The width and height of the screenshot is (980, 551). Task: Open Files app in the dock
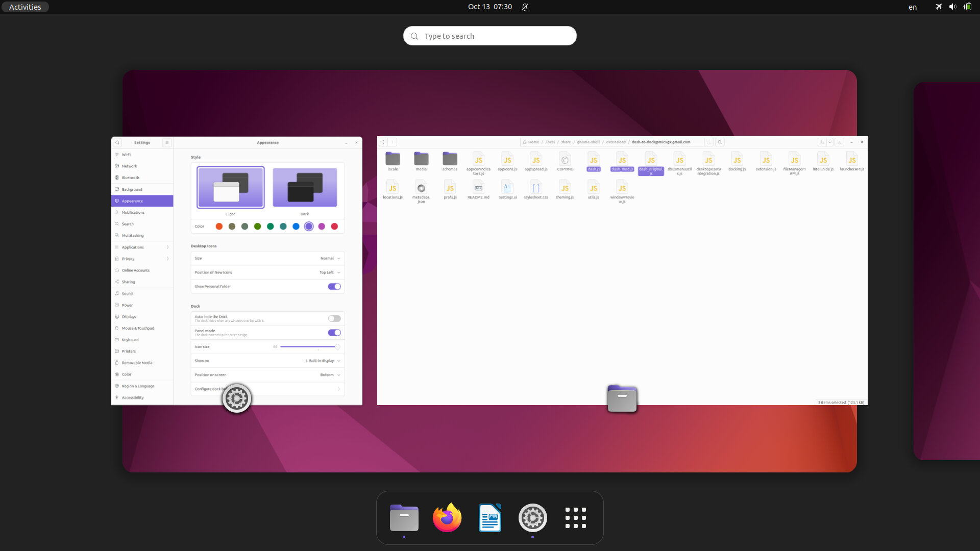coord(404,518)
